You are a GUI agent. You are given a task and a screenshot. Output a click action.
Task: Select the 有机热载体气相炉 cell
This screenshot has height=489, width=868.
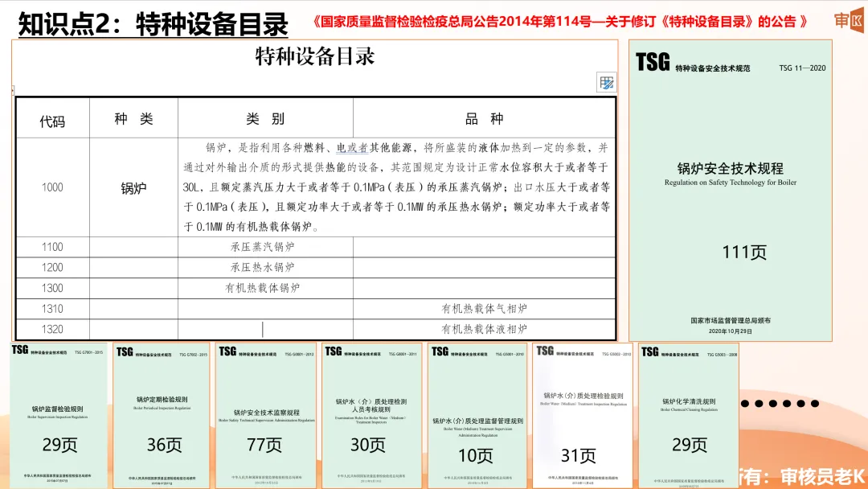point(485,309)
